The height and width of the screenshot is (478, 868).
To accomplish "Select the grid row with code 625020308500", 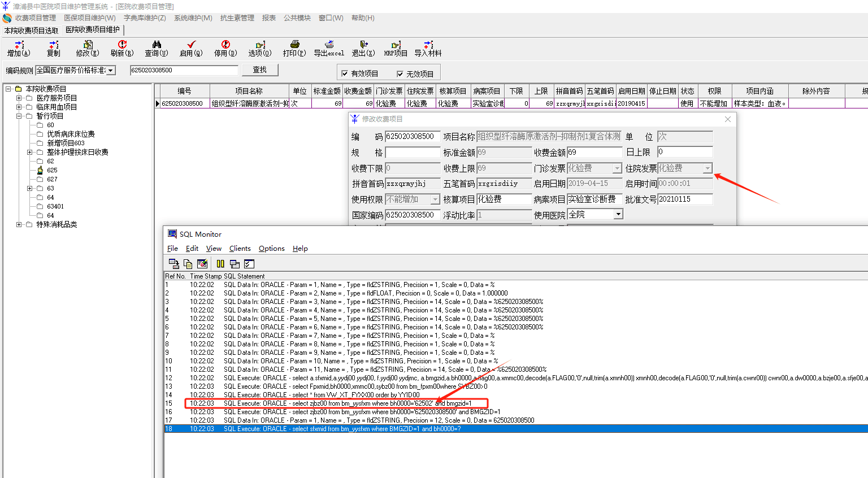I will point(511,103).
